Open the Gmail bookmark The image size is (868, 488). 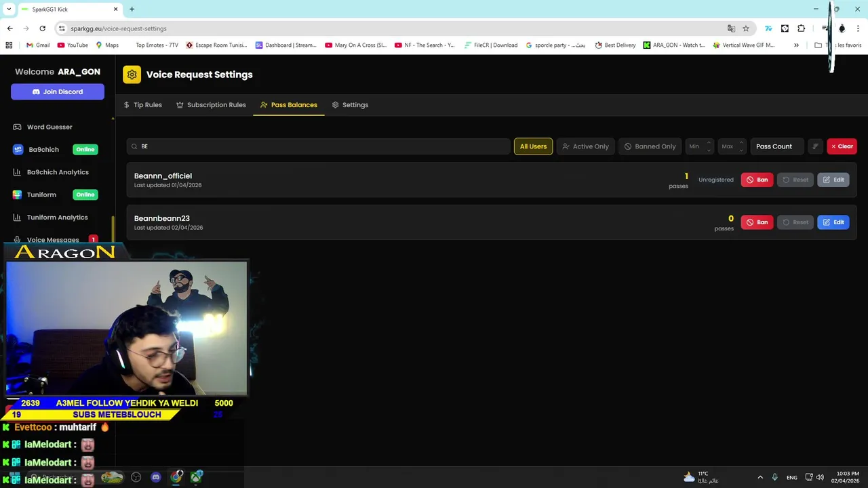tap(38, 45)
